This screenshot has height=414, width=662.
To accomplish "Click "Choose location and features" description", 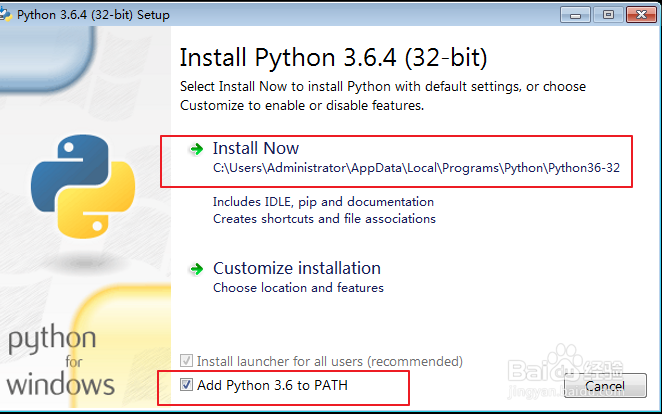I will coord(298,288).
